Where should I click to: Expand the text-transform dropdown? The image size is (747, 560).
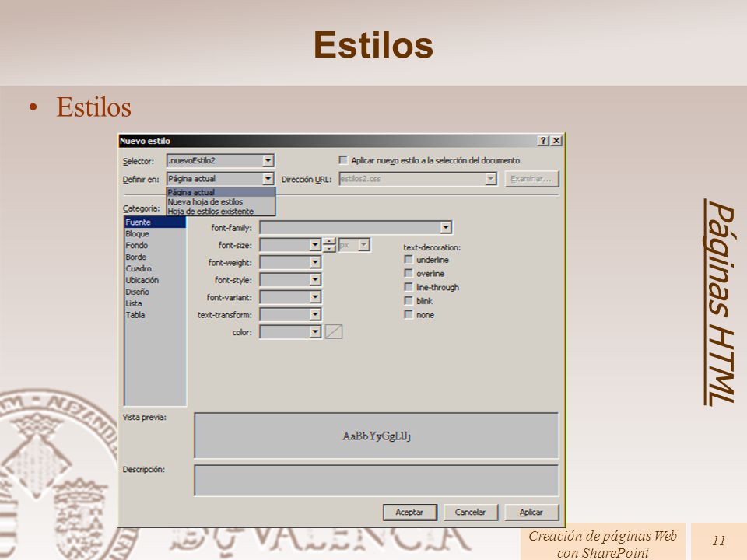click(315, 314)
